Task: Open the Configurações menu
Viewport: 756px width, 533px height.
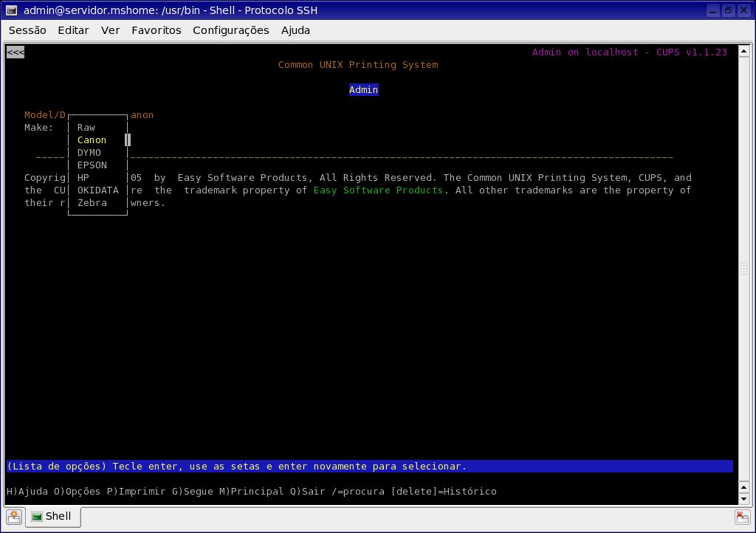Action: 231,30
